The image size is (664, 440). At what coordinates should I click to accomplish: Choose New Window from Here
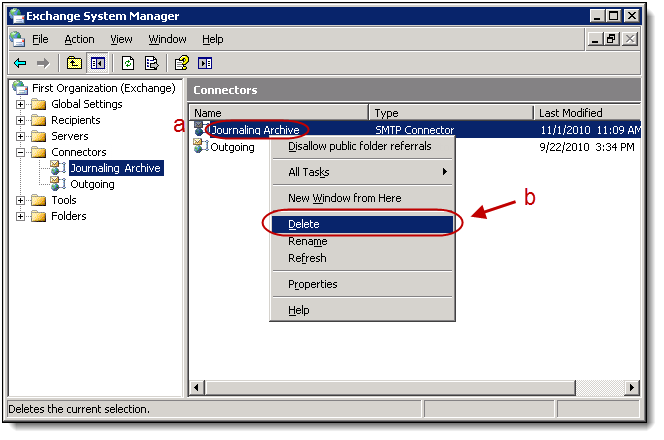click(x=362, y=198)
